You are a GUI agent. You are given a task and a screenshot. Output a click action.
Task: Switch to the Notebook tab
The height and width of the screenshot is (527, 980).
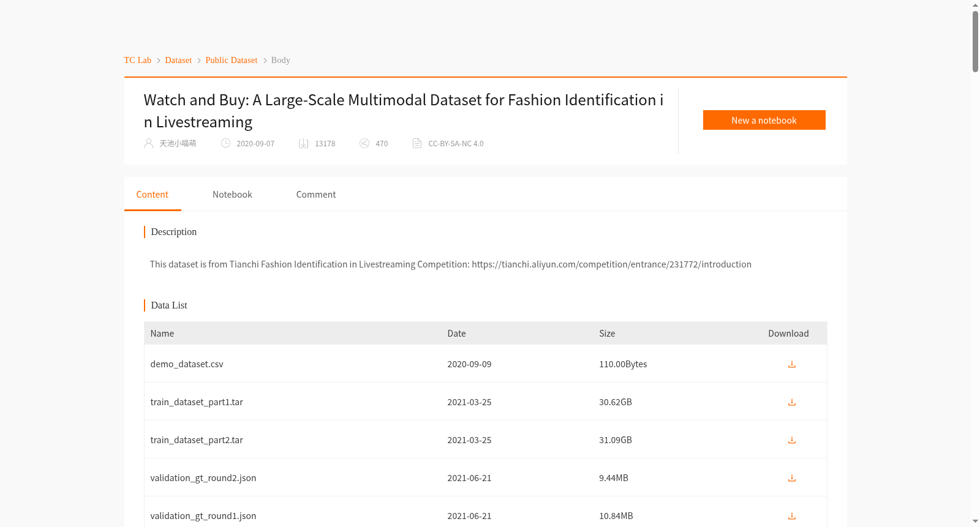pyautogui.click(x=232, y=195)
